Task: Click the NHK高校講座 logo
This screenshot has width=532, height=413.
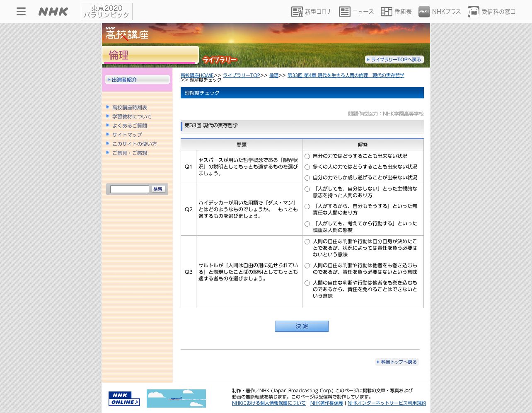Action: (127, 34)
